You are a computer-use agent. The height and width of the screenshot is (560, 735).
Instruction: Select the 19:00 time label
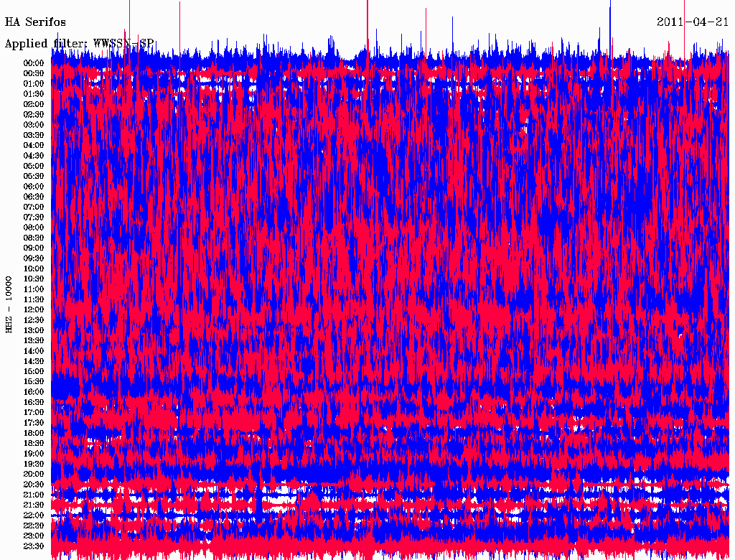click(x=34, y=454)
